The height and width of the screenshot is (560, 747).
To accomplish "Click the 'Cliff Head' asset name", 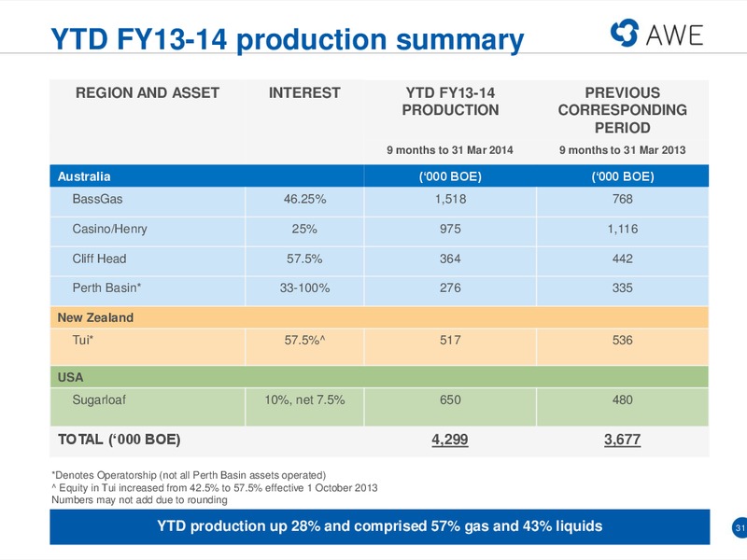I will click(99, 259).
